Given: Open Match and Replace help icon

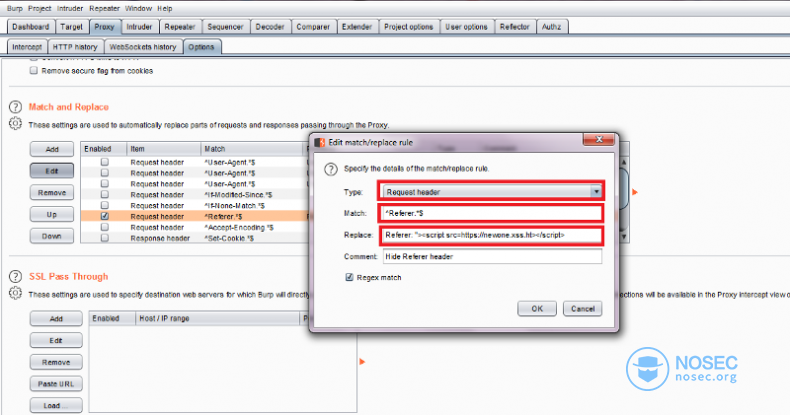Looking at the screenshot, I should 15,107.
